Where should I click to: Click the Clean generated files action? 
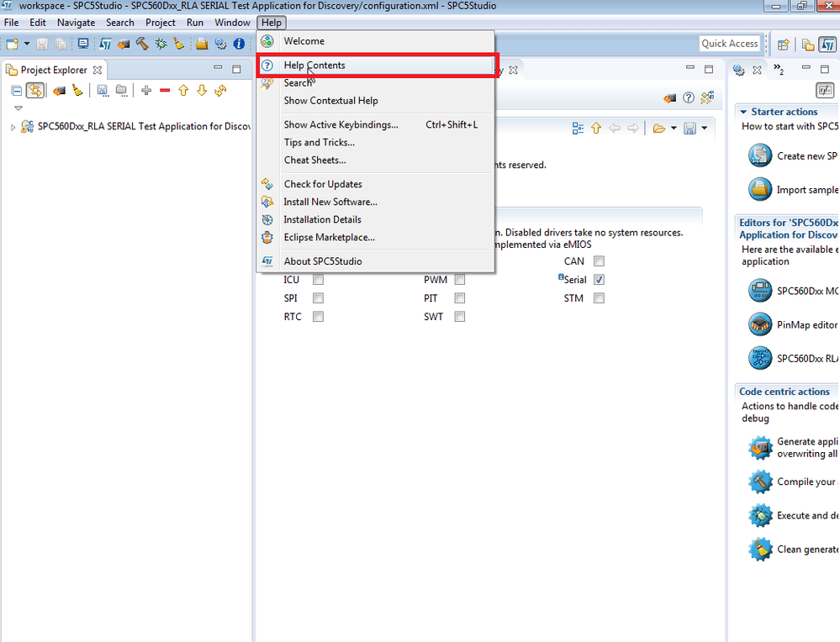click(x=794, y=549)
